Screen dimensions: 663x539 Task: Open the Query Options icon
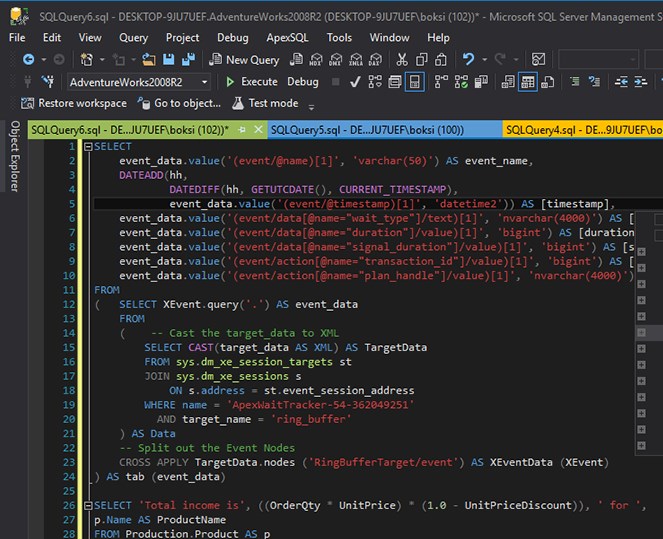coord(395,82)
